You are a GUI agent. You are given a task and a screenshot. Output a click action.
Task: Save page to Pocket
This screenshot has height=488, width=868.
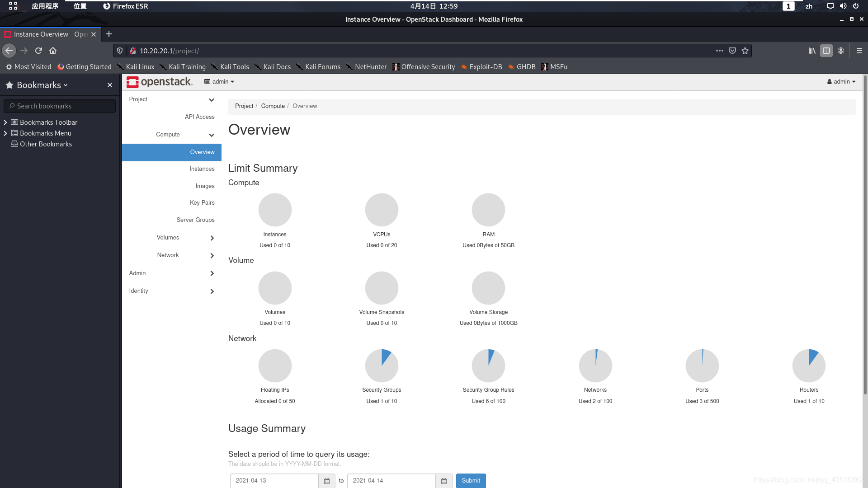[x=732, y=51]
